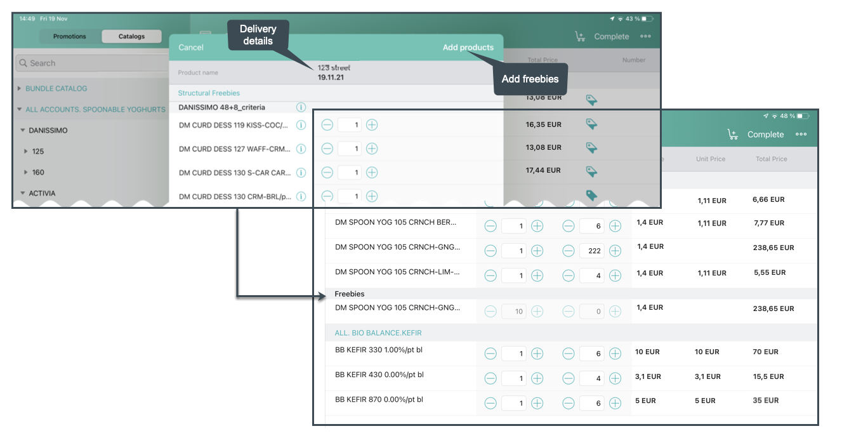This screenshot has height=438, width=868.
Task: Tap the tag icon beside 17,44 EUR
Action: 591,171
